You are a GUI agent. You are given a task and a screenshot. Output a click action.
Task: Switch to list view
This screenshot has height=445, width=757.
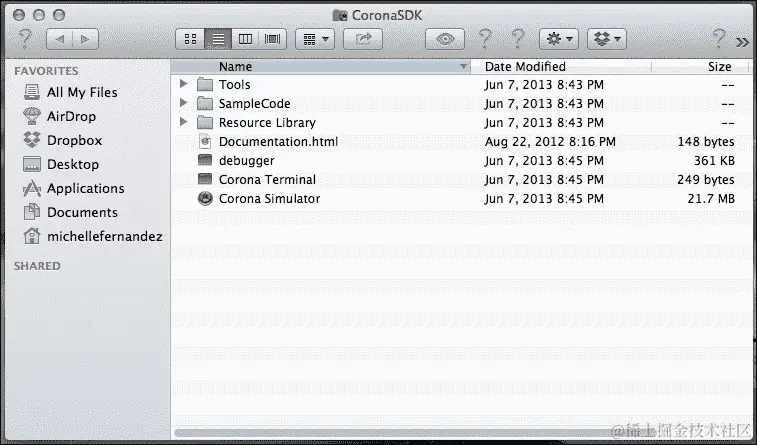pos(218,39)
